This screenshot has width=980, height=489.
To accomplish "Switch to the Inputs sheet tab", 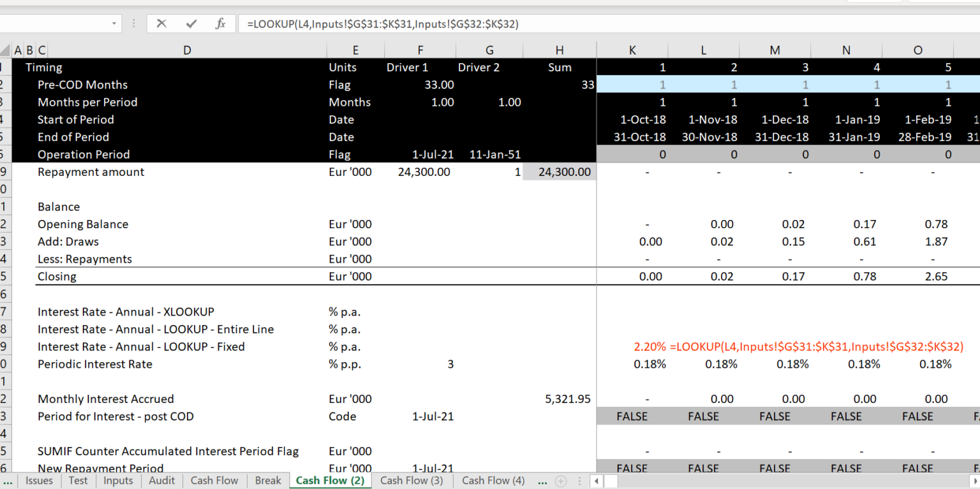I will click(x=117, y=481).
